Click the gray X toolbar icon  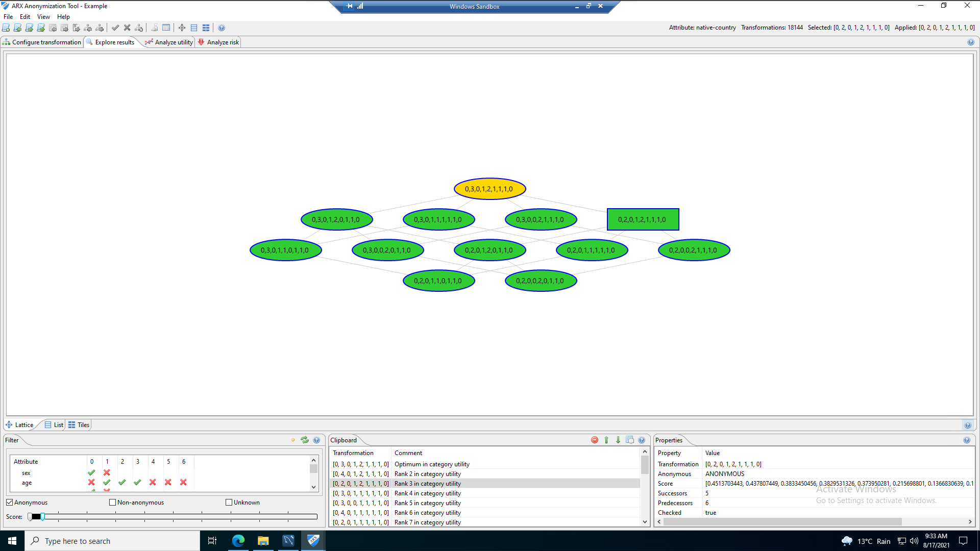pos(127,28)
